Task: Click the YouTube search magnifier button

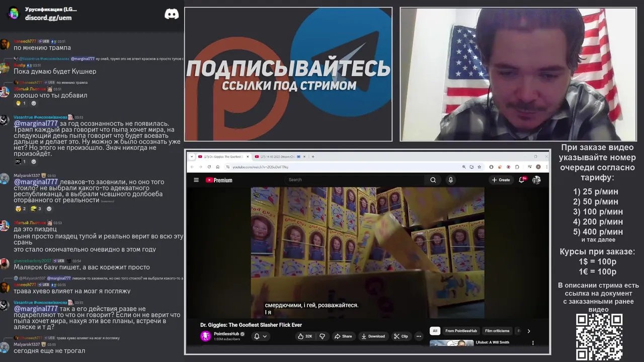Action: point(433,180)
